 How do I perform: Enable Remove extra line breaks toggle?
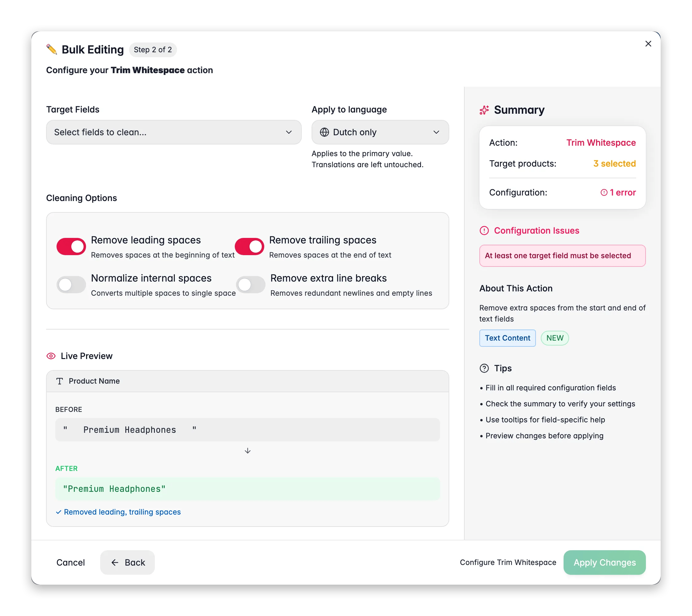pos(250,284)
